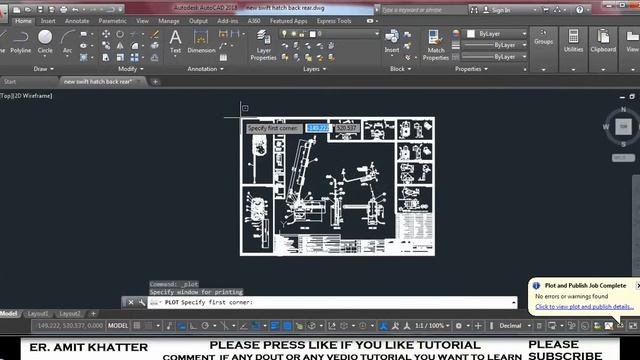Expand the Properties panel

471,69
